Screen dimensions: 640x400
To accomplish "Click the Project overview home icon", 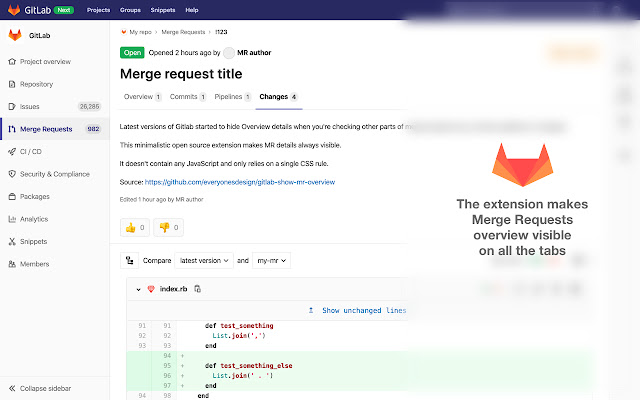I will (12, 62).
